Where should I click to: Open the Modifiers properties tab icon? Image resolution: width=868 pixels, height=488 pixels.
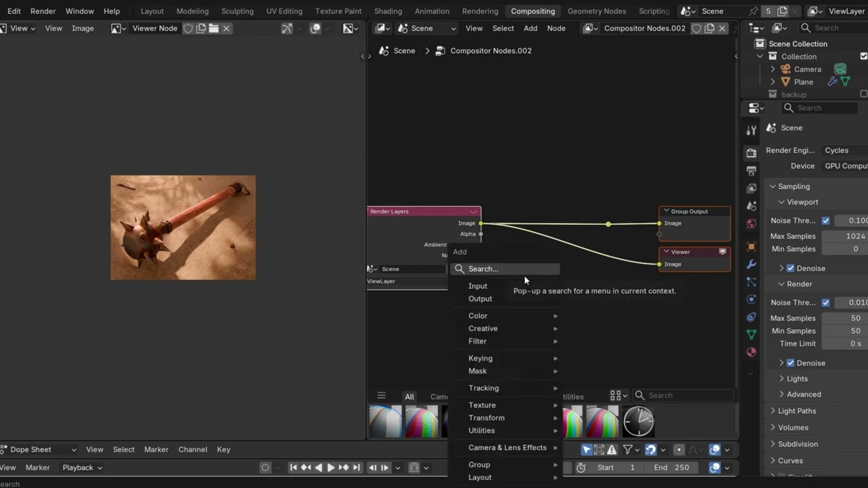click(751, 264)
